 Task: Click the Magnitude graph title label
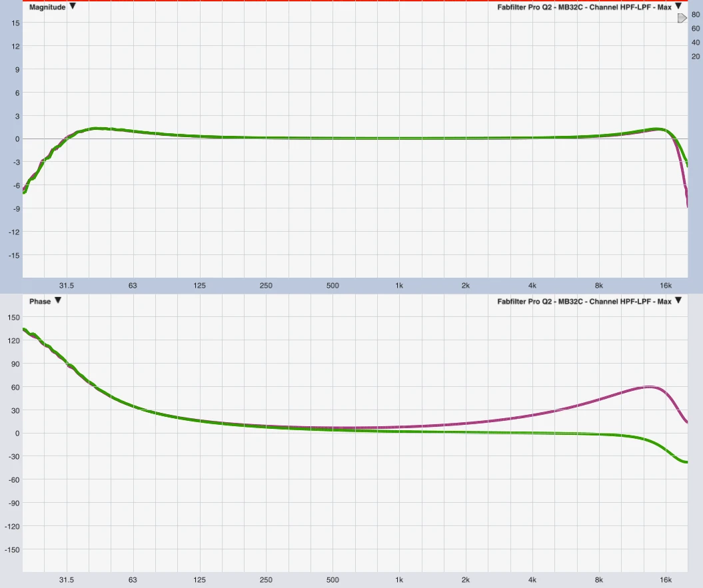click(47, 7)
